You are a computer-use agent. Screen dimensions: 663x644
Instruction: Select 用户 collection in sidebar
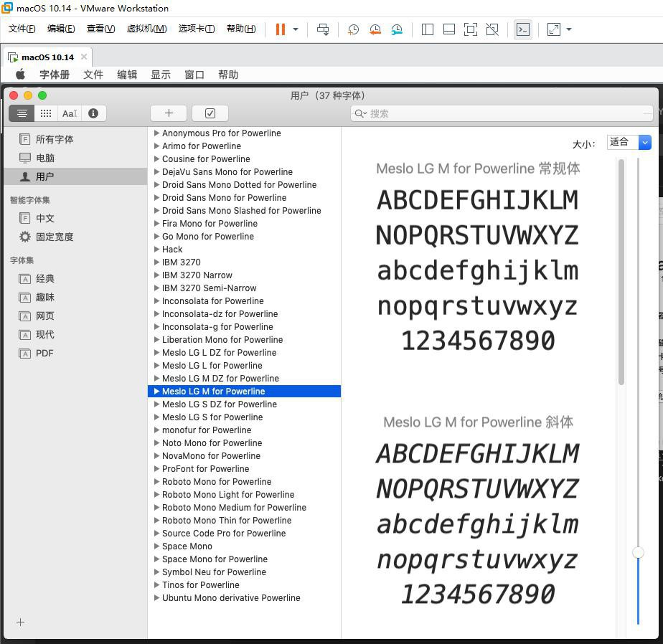[75, 176]
